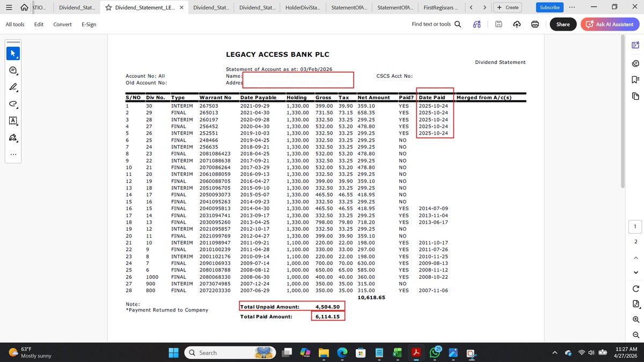Click the AI link generator icon
Screen dimensions: 644x362
(477, 24)
